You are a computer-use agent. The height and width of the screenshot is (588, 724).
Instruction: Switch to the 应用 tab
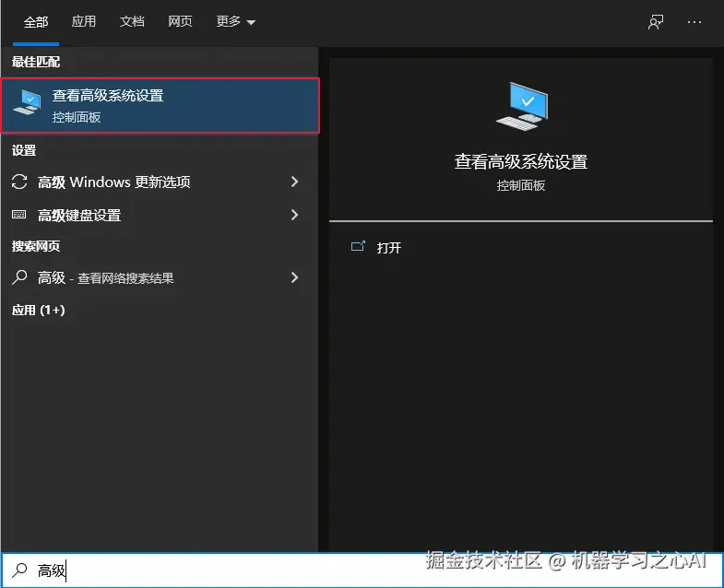click(x=84, y=21)
